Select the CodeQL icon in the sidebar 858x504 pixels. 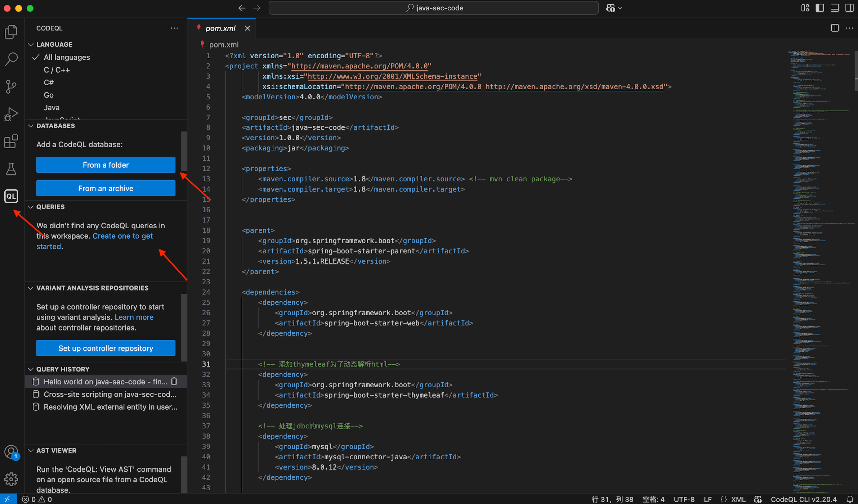click(11, 196)
